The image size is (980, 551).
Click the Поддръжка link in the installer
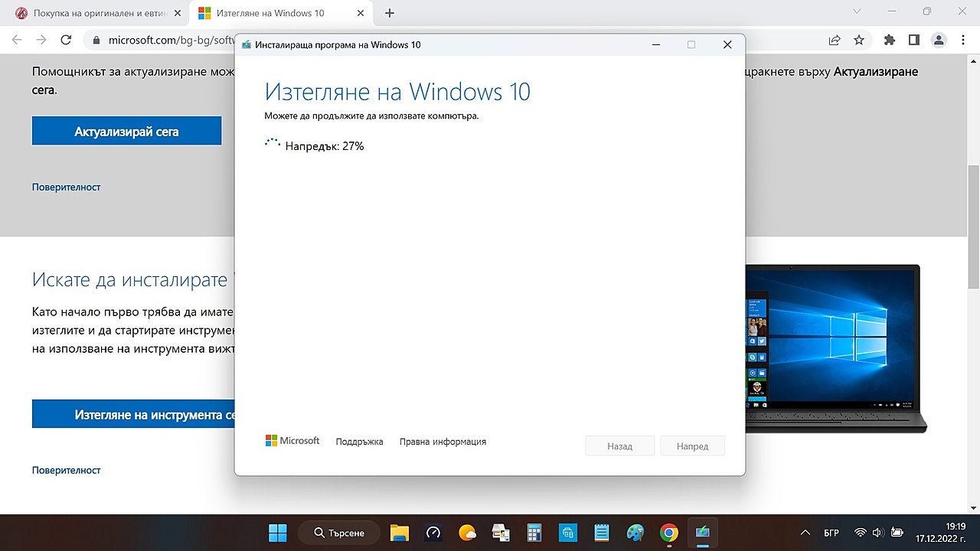(x=359, y=442)
